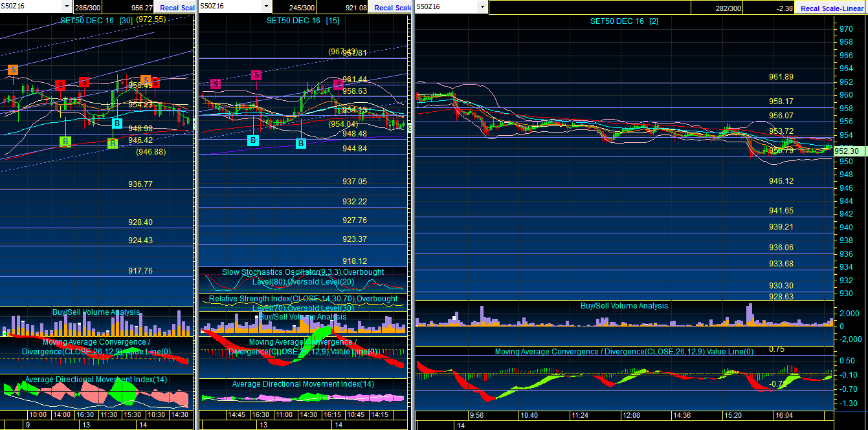868x430 pixels.
Task: Click Buy/Sell Volume Analysis title in the 2-minute chart
Action: (624, 305)
